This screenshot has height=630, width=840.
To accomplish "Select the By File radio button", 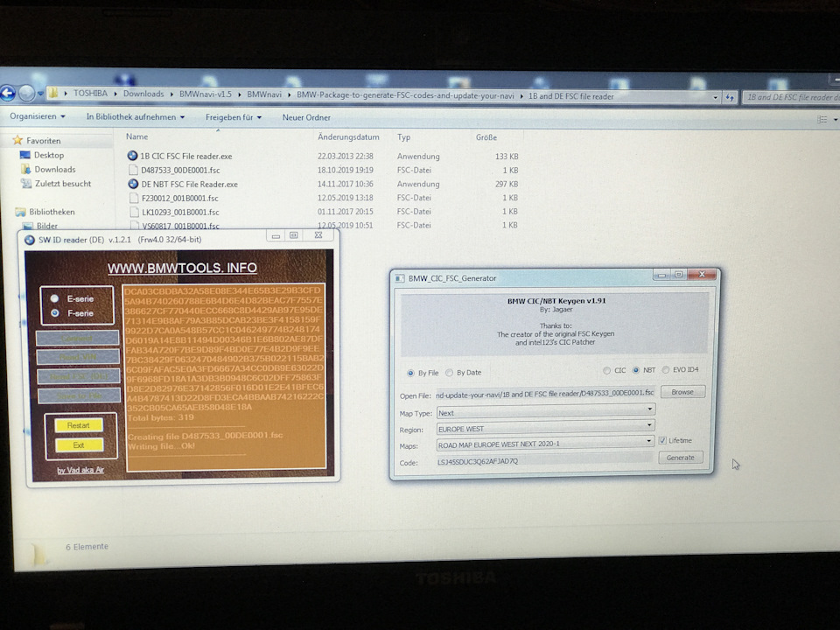I will point(410,373).
